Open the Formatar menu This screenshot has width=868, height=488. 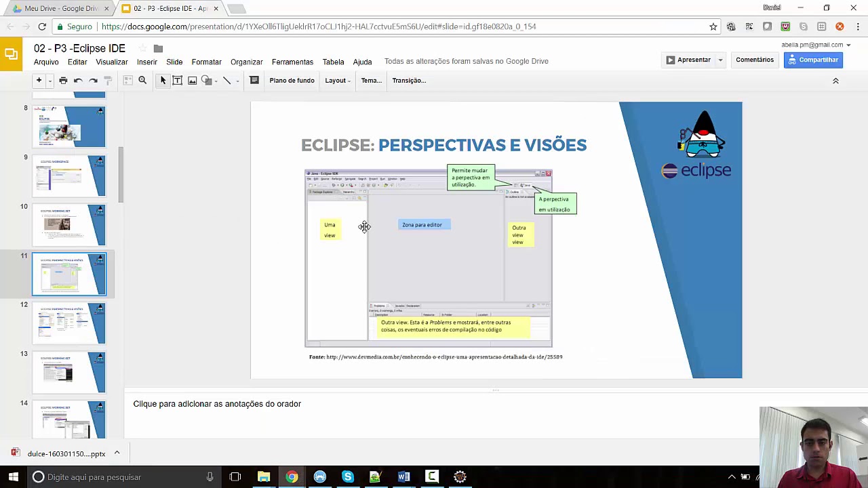(x=206, y=62)
